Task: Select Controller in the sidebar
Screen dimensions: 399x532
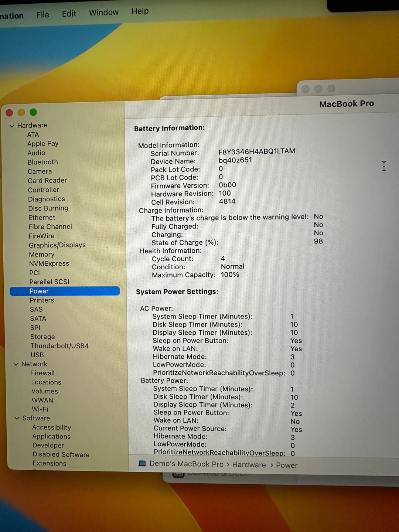Action: pos(43,190)
